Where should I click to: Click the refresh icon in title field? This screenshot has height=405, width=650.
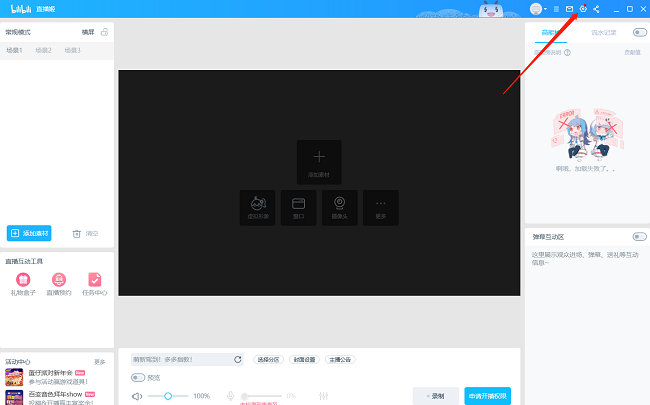tap(238, 359)
